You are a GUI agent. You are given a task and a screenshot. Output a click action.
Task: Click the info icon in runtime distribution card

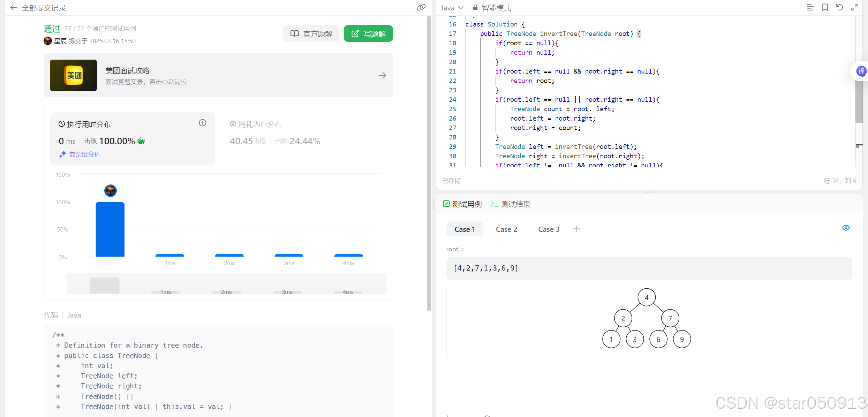click(x=203, y=123)
